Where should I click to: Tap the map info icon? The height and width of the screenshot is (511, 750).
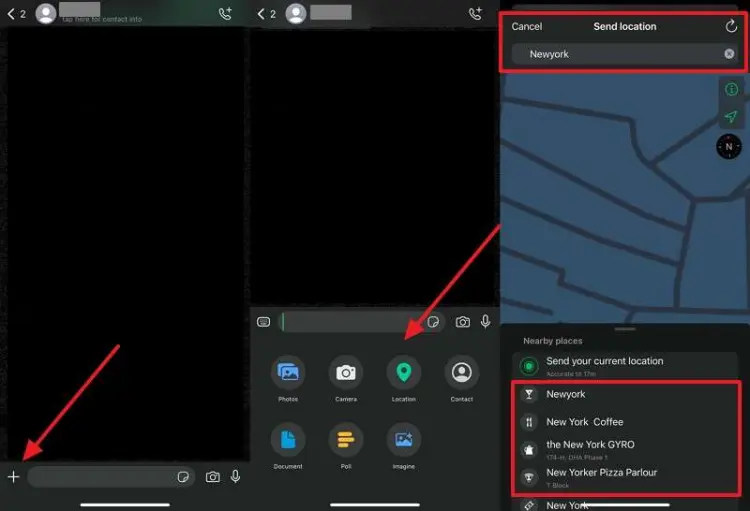(731, 89)
